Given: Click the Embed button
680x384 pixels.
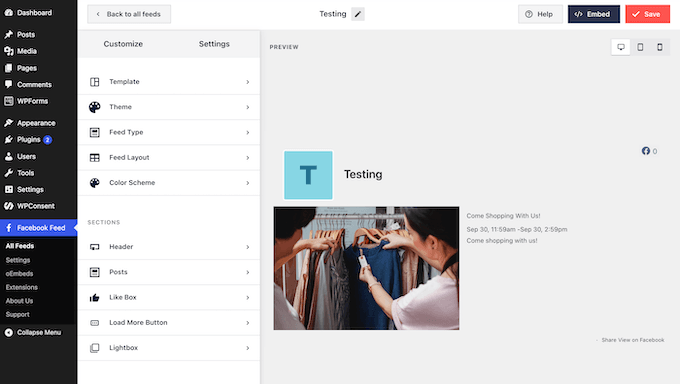Looking at the screenshot, I should (x=594, y=14).
